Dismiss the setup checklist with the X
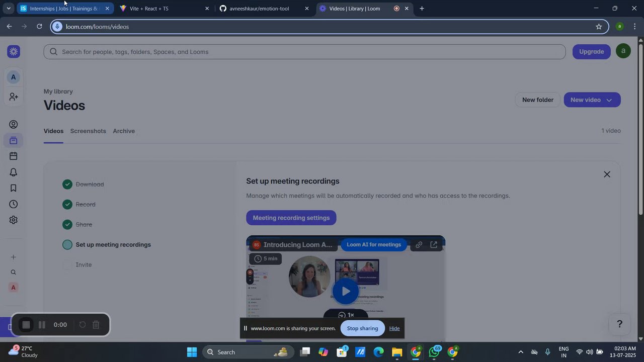The height and width of the screenshot is (362, 644). click(x=607, y=174)
